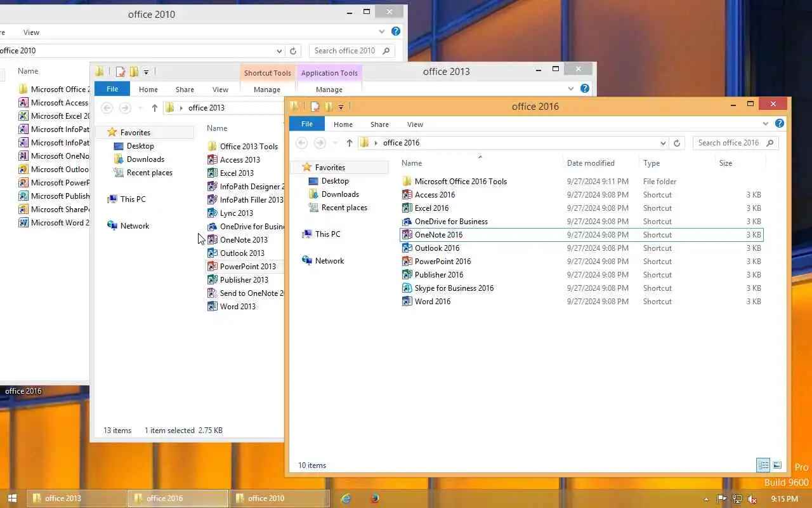Image resolution: width=812 pixels, height=508 pixels.
Task: Open Quick Access Toolbar dropdown in office 2013
Action: pos(146,72)
